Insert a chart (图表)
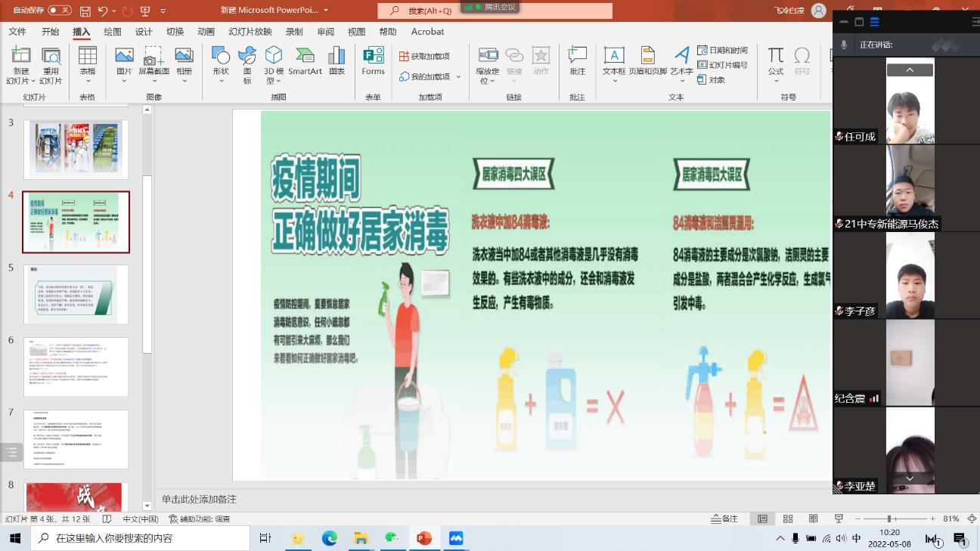This screenshot has width=980, height=551. click(336, 61)
